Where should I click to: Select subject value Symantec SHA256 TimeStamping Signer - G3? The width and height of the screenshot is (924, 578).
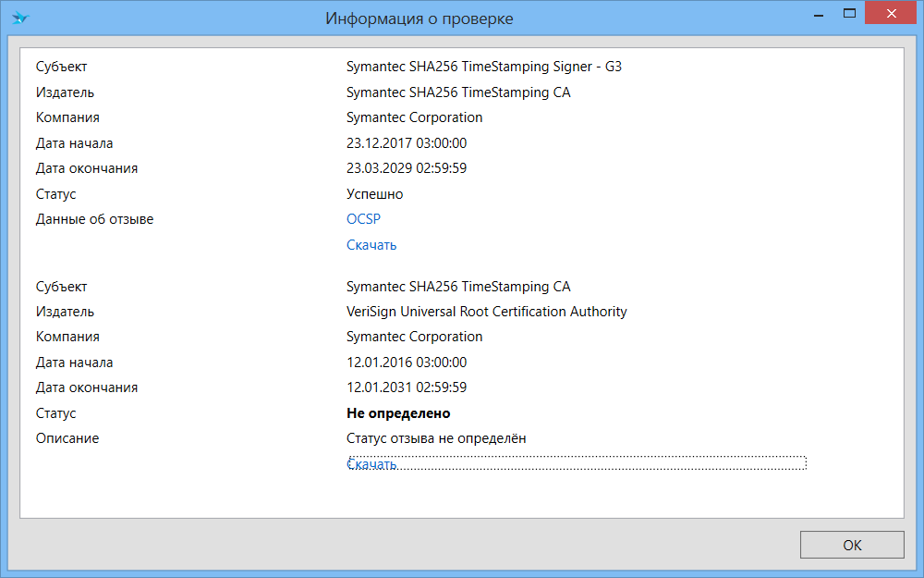pyautogui.click(x=484, y=67)
